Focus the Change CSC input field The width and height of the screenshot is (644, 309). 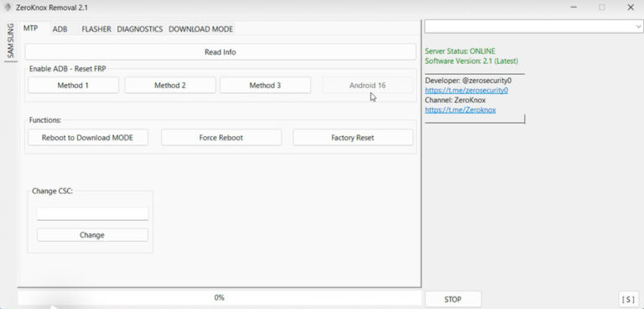coord(92,214)
